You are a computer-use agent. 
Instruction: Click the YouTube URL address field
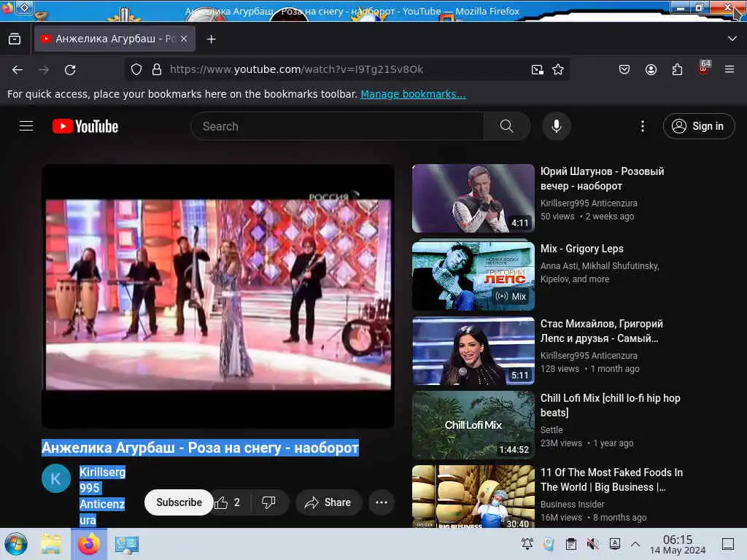click(347, 69)
